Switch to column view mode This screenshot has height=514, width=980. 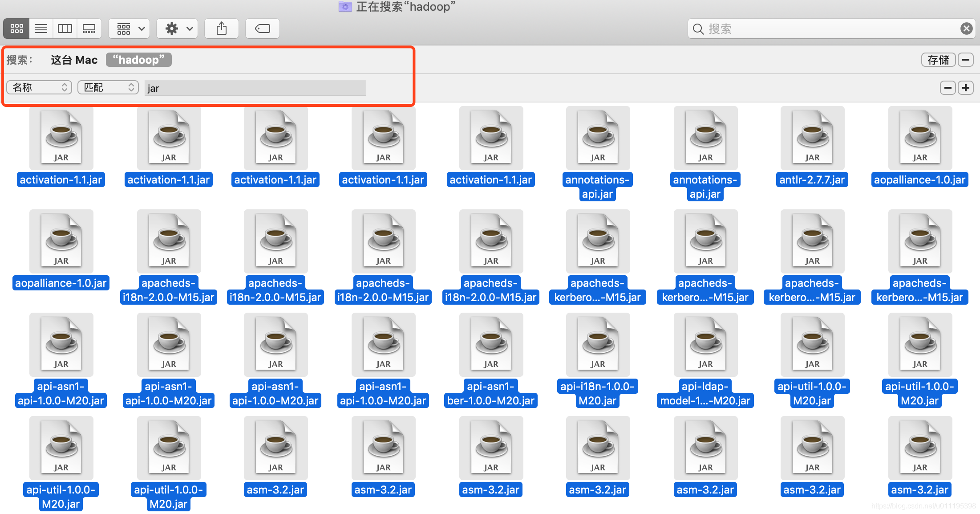pos(65,29)
